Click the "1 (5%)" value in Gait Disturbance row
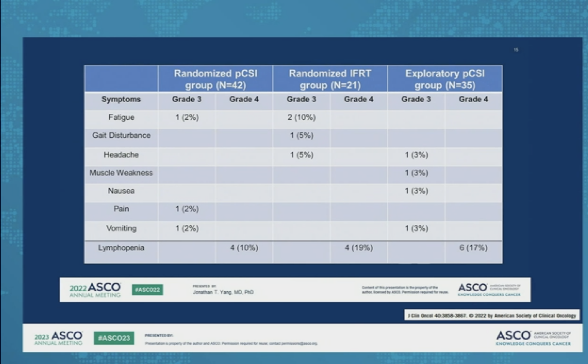 point(301,135)
